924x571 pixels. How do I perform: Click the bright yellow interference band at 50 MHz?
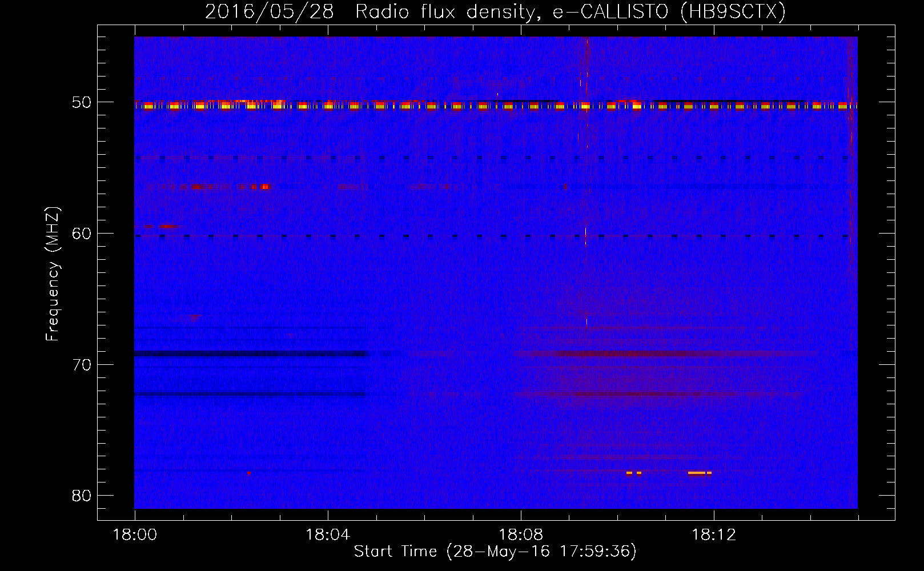(x=496, y=106)
